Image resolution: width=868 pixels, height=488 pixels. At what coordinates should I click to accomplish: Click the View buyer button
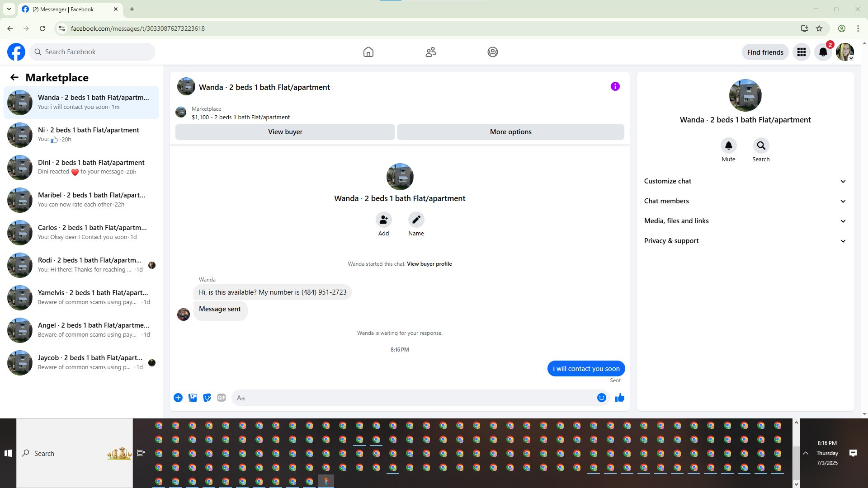(x=285, y=132)
